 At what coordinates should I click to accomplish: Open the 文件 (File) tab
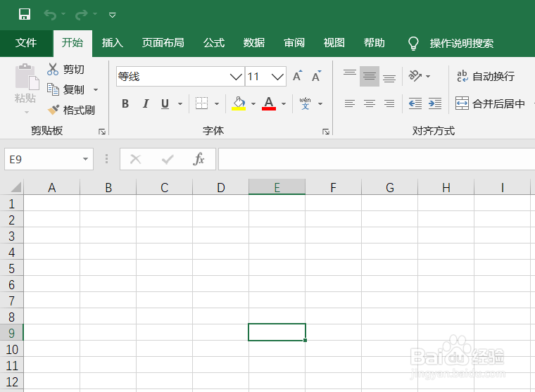click(26, 43)
